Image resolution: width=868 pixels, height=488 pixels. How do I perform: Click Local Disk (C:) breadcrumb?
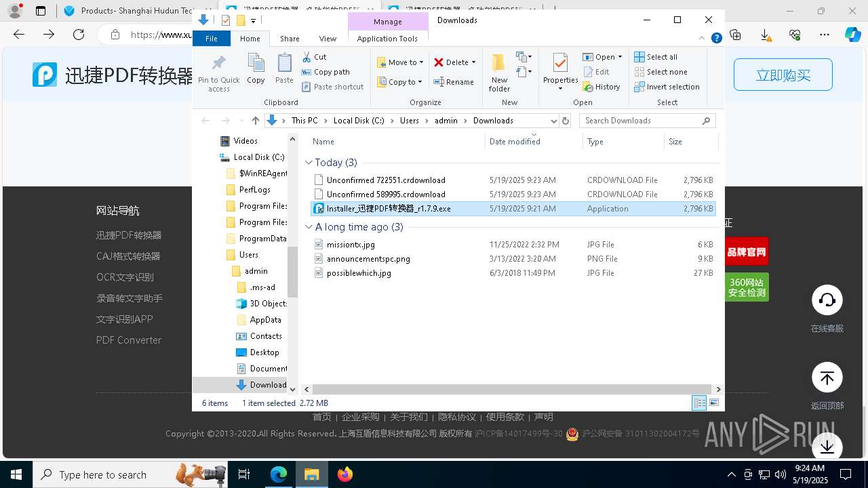point(359,121)
